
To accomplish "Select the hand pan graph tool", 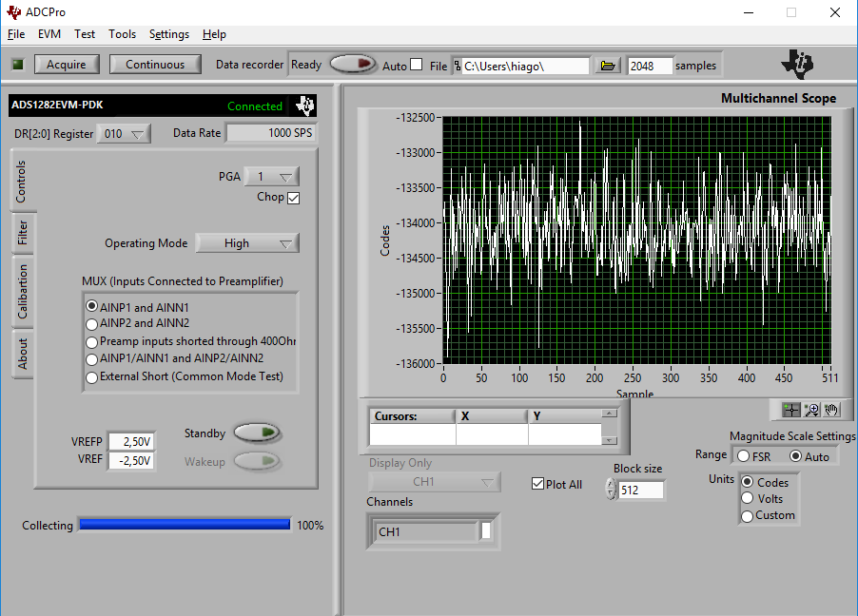I will pyautogui.click(x=831, y=410).
